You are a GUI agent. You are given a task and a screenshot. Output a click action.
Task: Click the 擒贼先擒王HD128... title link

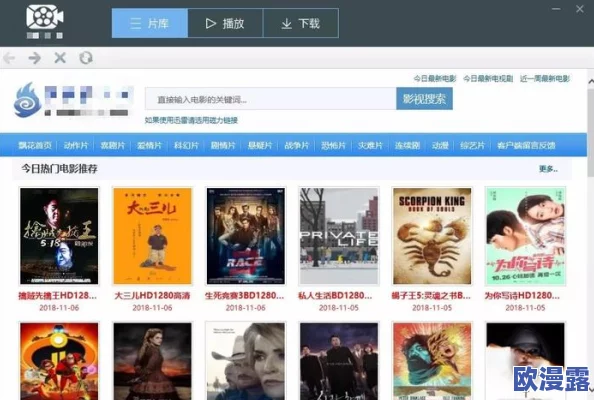(58, 295)
